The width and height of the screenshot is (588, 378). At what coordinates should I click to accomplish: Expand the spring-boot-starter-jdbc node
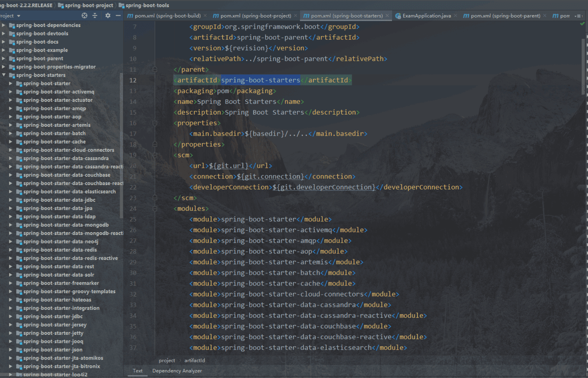(11, 316)
